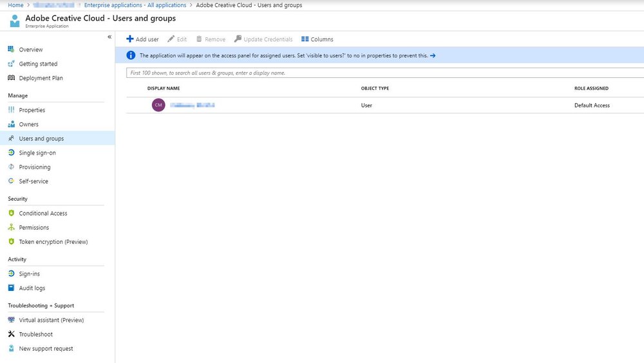Screen dimensions: 644x363
Task: Click the Token encryption shield icon
Action: click(x=11, y=241)
